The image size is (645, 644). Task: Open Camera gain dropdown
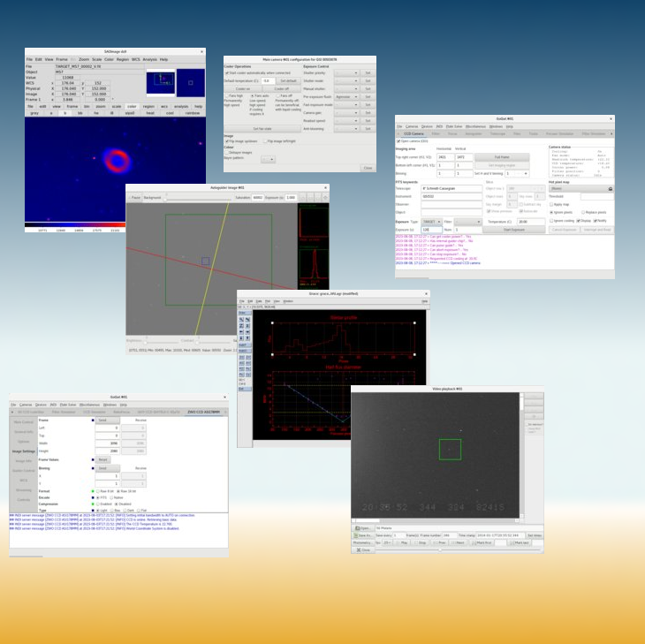(x=346, y=113)
